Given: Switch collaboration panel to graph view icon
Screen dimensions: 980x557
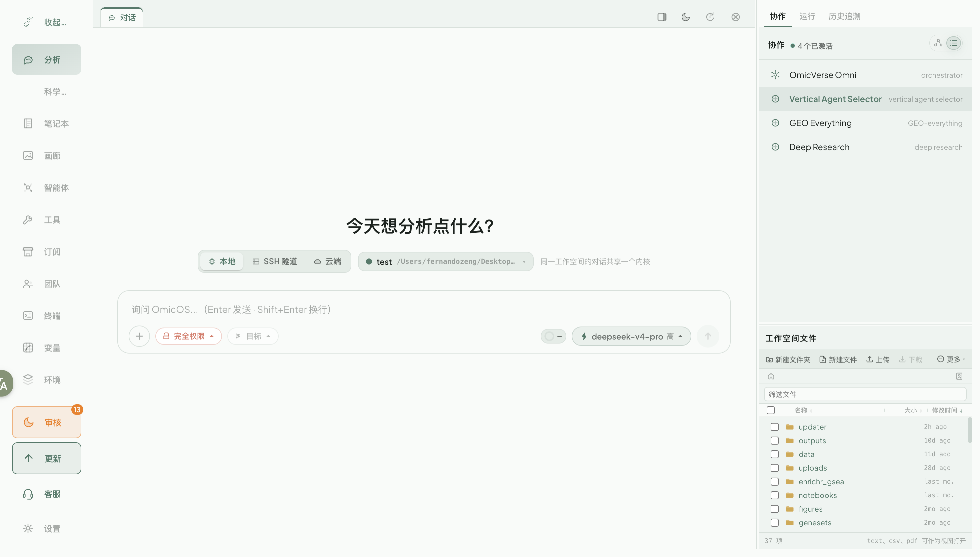Looking at the screenshot, I should click(938, 43).
